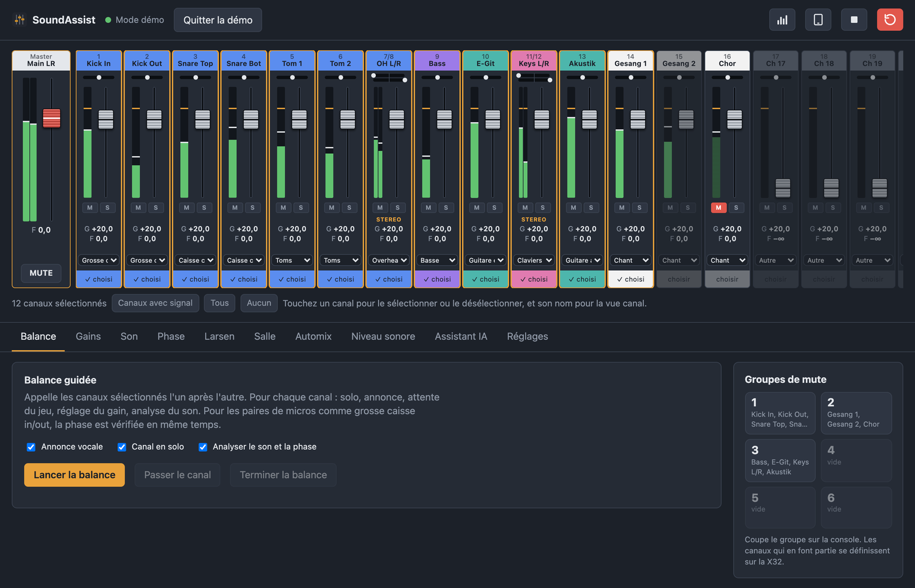
Task: Select Gesang 2 via choisir button
Action: (x=679, y=279)
